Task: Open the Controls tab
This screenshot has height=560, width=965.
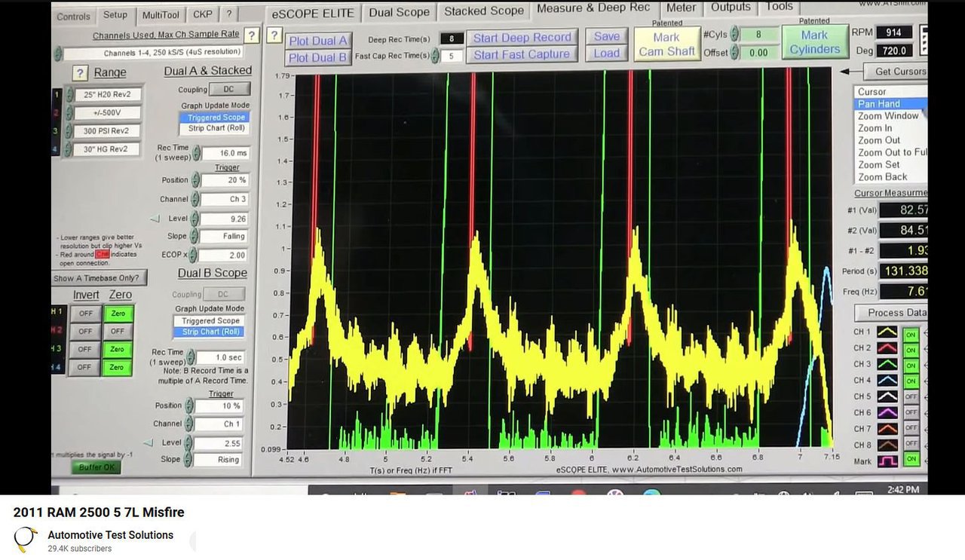Action: pos(73,16)
